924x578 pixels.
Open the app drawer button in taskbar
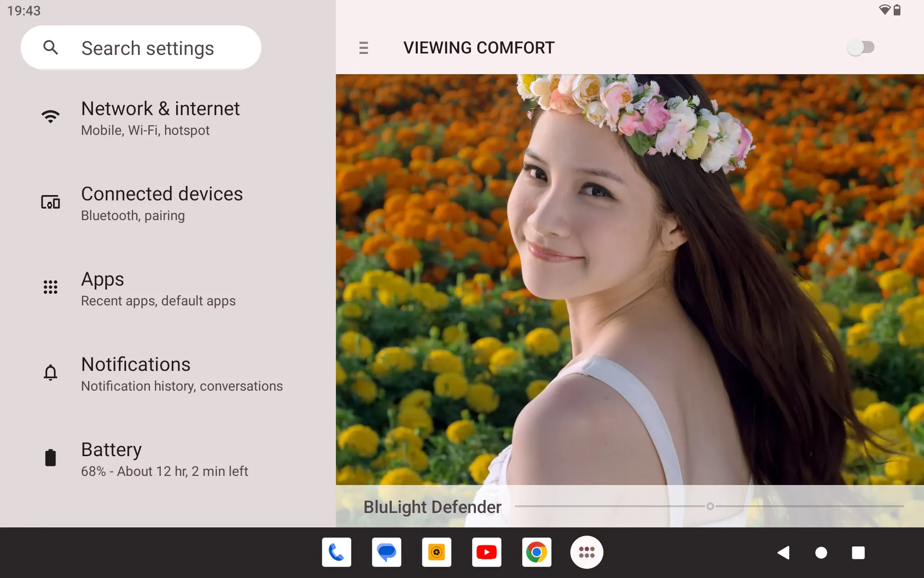[x=587, y=552]
